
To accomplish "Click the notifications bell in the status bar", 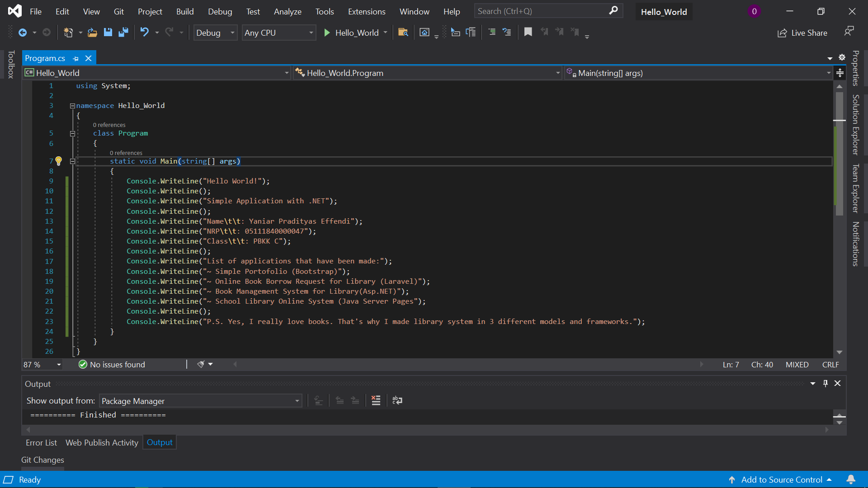I will (x=851, y=479).
